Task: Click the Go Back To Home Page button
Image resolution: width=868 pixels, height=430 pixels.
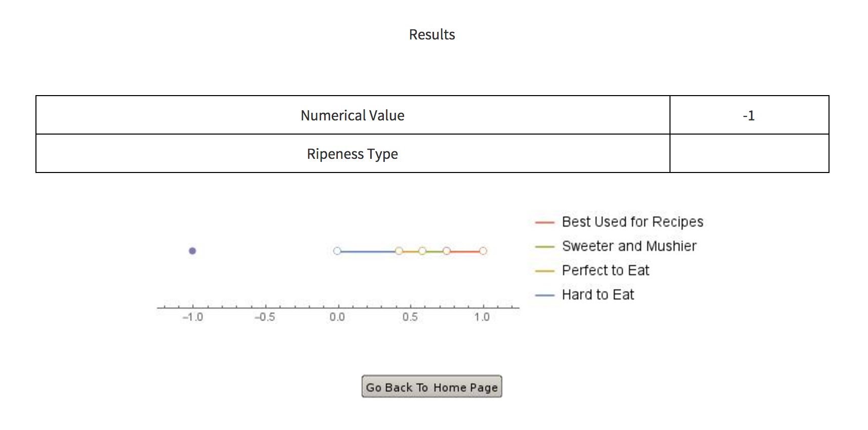Action: [x=431, y=386]
